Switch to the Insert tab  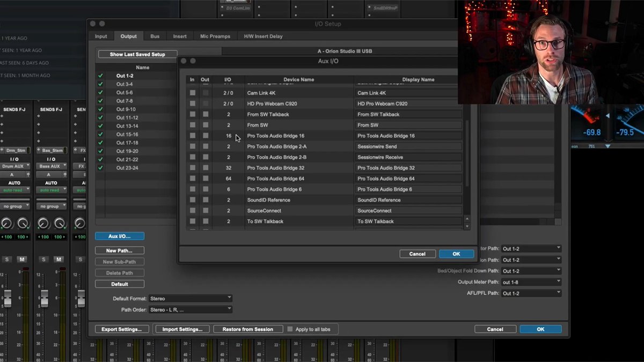180,36
